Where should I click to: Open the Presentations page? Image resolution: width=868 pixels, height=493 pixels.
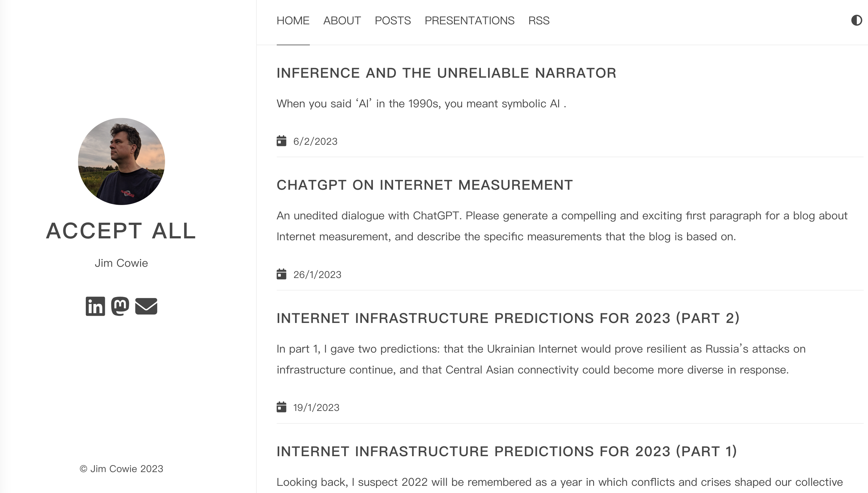coord(470,21)
